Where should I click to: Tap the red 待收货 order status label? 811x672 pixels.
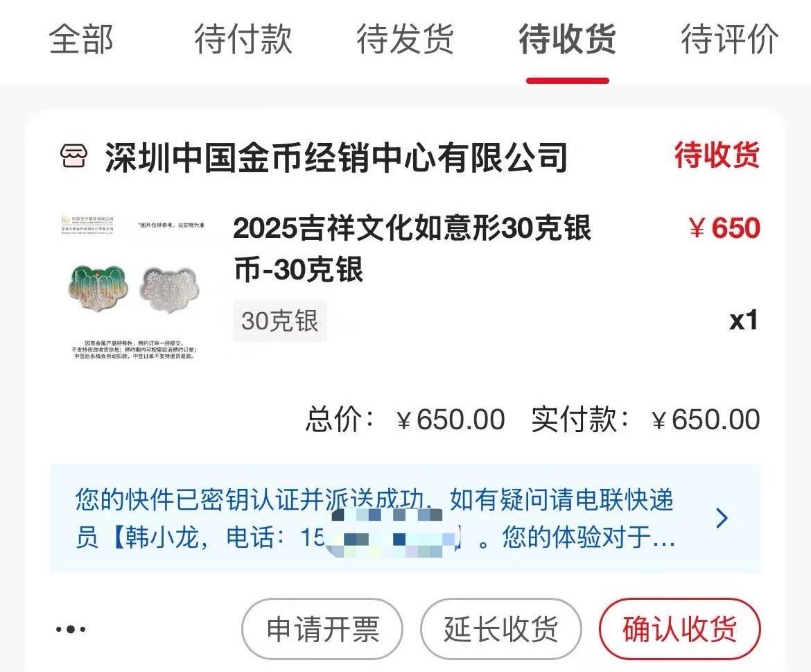[717, 155]
